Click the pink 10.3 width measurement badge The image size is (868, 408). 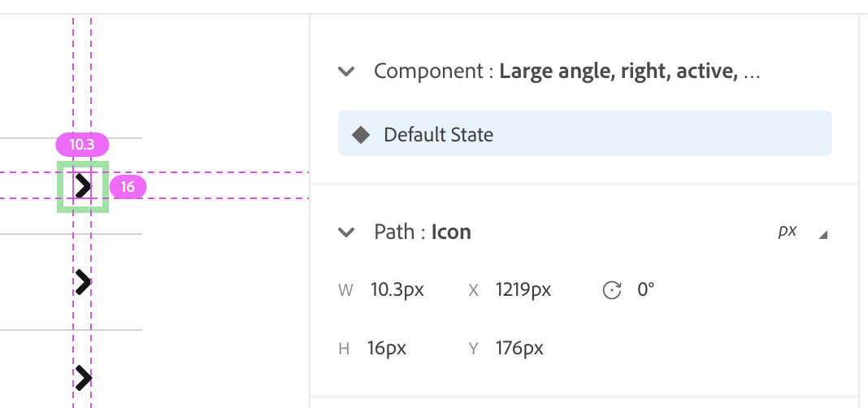82,145
